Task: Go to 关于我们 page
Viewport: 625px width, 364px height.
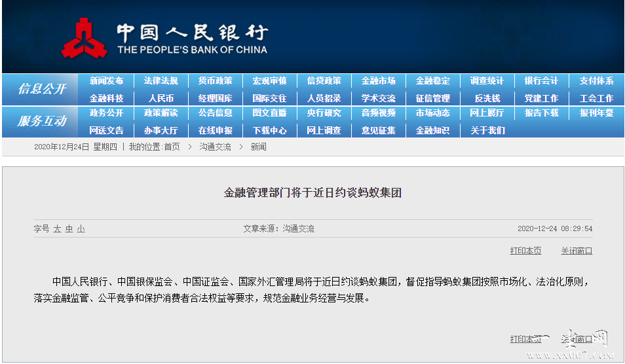Action: (x=487, y=131)
